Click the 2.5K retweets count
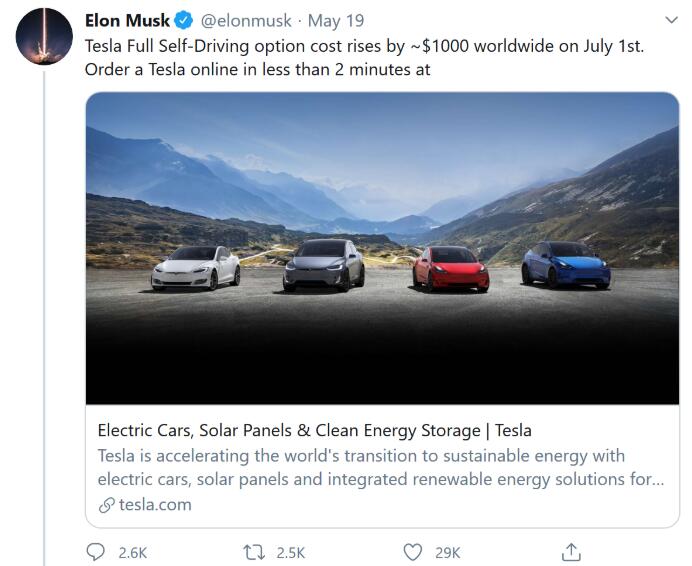This screenshot has width=692, height=566. click(x=291, y=553)
